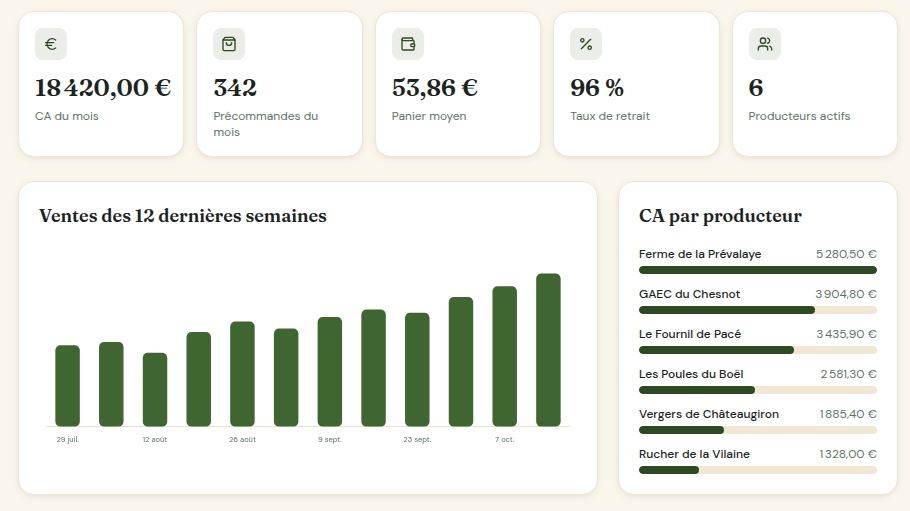Image resolution: width=910 pixels, height=511 pixels.
Task: Click the users icon above Producteurs actifs
Action: [x=765, y=44]
